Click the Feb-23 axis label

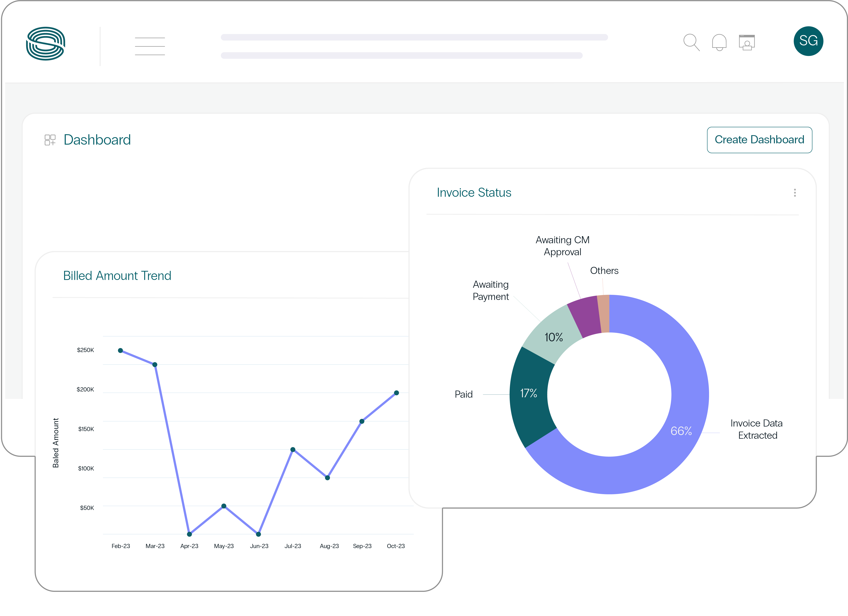pyautogui.click(x=121, y=546)
